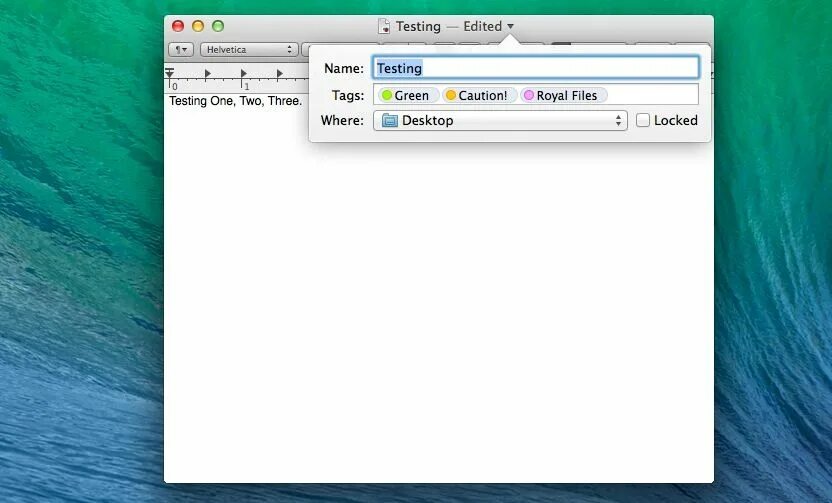Click inside the Name field containing Testing

536,68
